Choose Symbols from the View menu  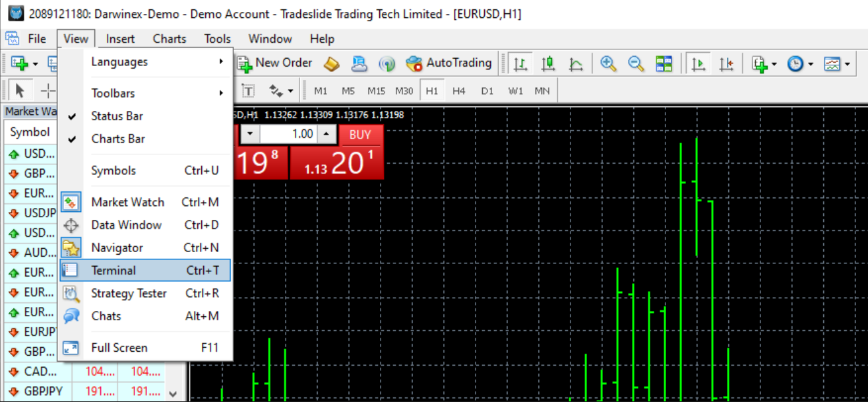(145, 170)
